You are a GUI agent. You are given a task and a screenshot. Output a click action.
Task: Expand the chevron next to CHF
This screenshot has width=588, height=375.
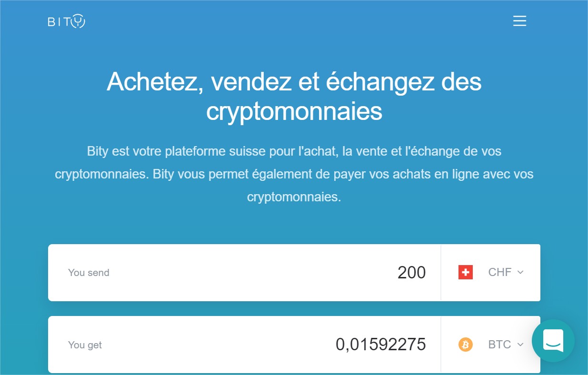click(x=520, y=273)
